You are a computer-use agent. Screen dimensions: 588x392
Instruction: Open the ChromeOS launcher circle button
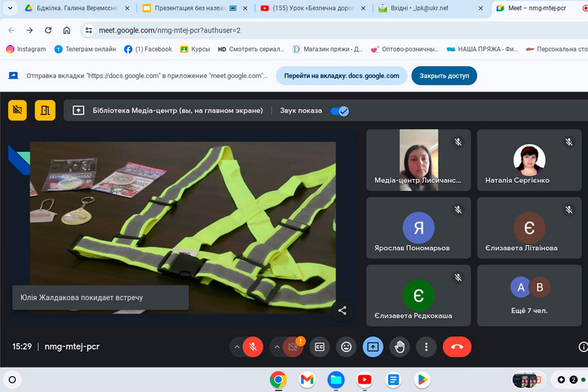[12, 380]
